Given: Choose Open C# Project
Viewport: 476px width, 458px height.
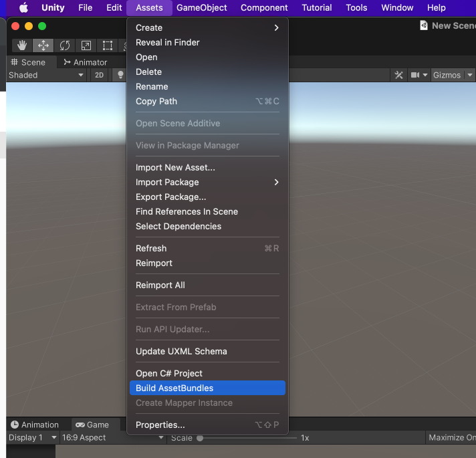Looking at the screenshot, I should (207, 373).
